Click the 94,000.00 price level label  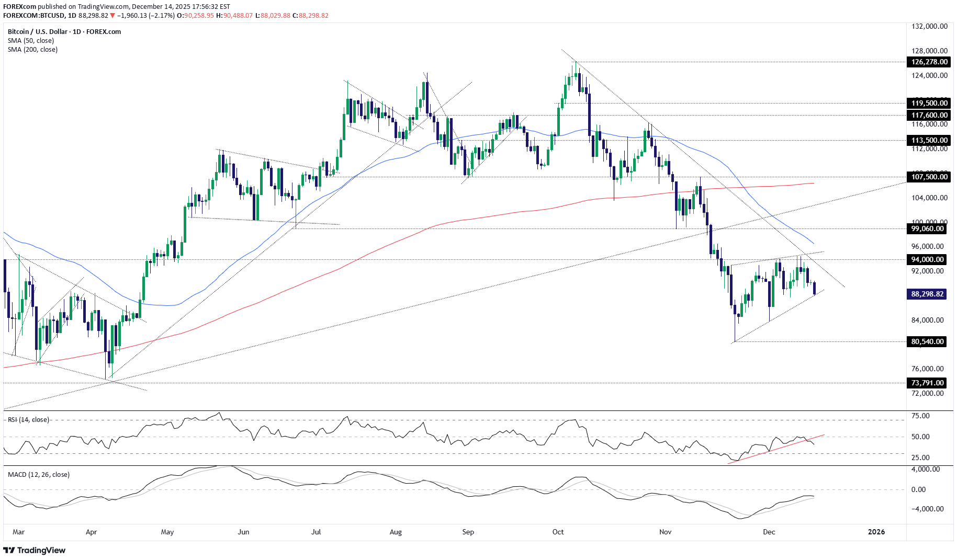[926, 260]
